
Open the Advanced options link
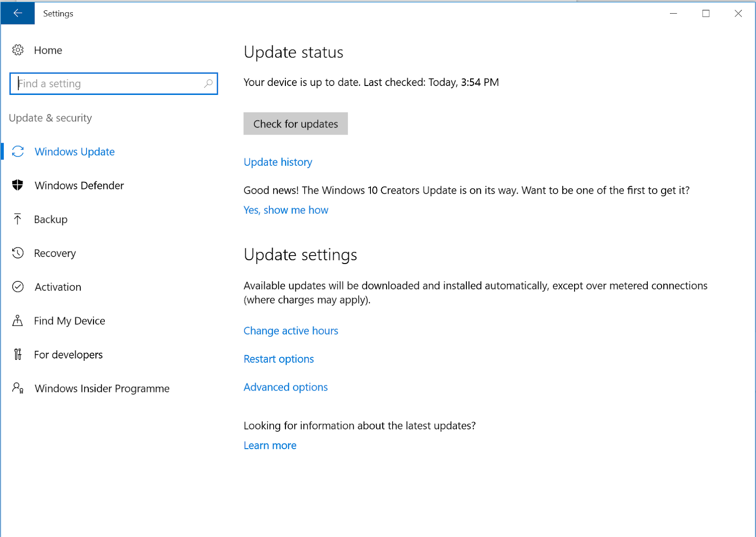[x=285, y=387]
